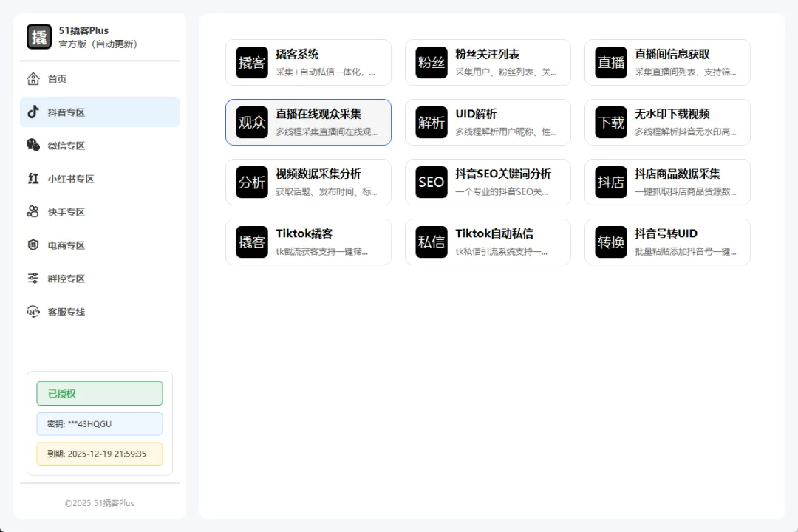
Task: Open 无水印下载视频 via the 下载 icon
Action: click(611, 122)
